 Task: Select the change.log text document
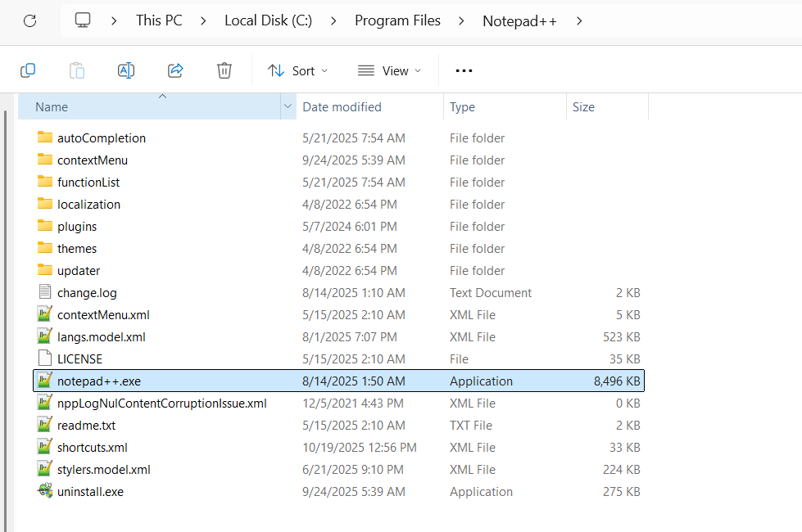coord(87,292)
